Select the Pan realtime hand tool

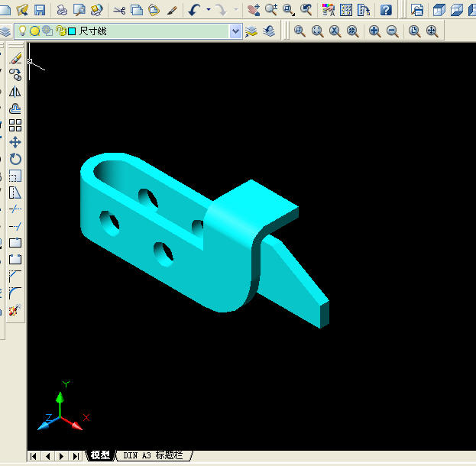tap(254, 10)
